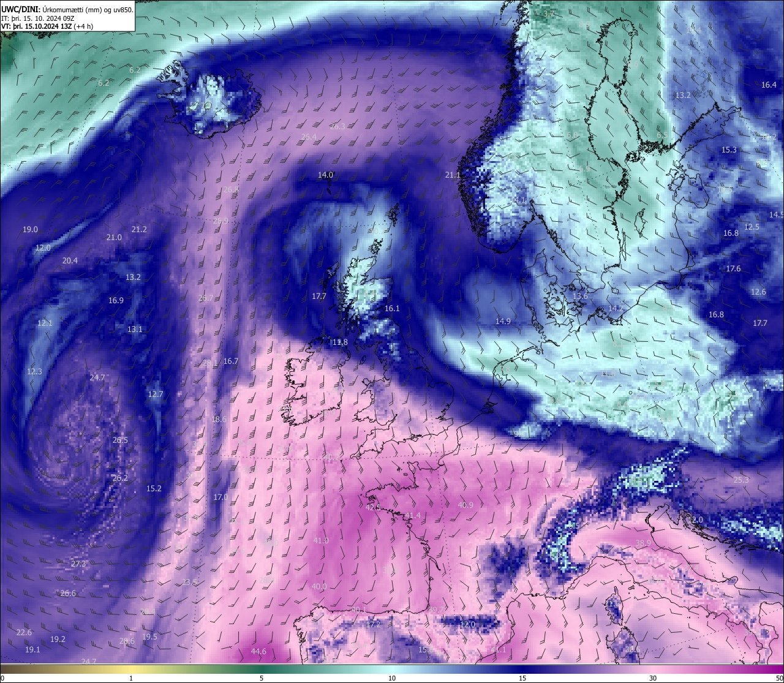The height and width of the screenshot is (683, 784).
Task: Click the map value '19.0'
Action: pyautogui.click(x=30, y=229)
